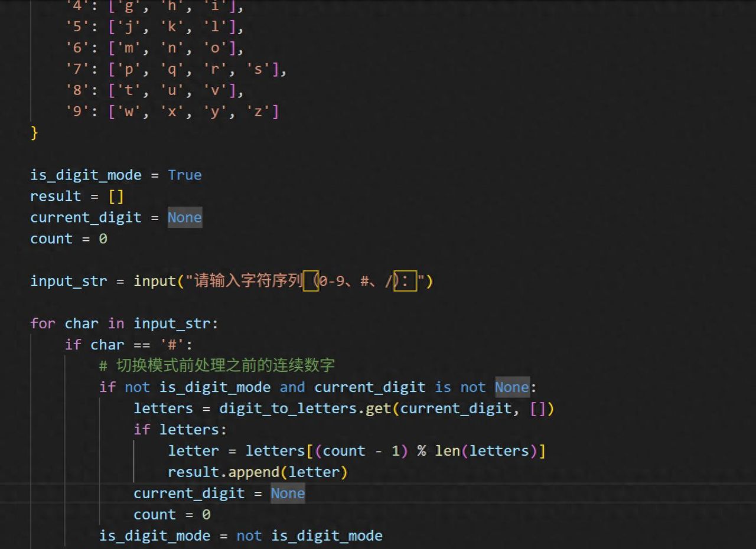Click the closing brace of the dictionary
This screenshot has height=549, width=756.
tap(34, 133)
